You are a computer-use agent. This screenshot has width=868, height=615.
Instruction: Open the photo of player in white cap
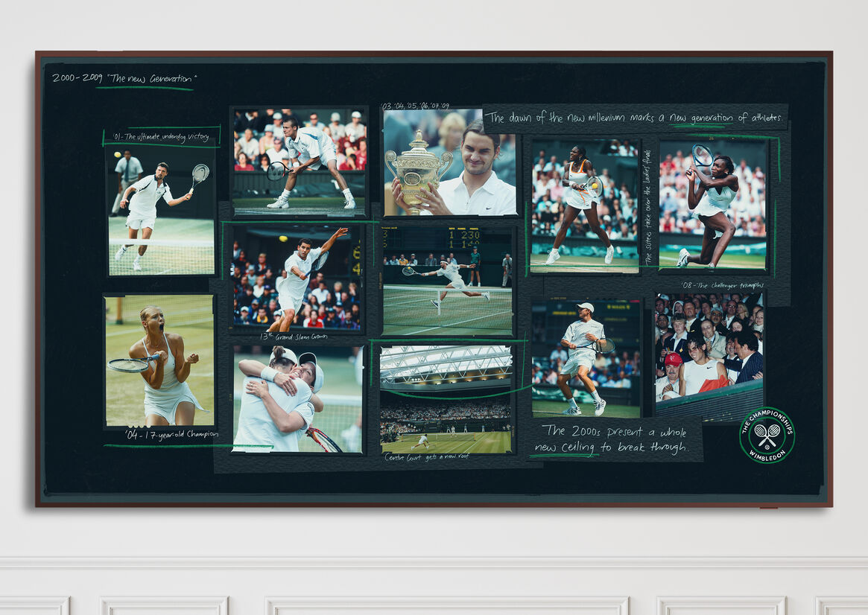[586, 358]
